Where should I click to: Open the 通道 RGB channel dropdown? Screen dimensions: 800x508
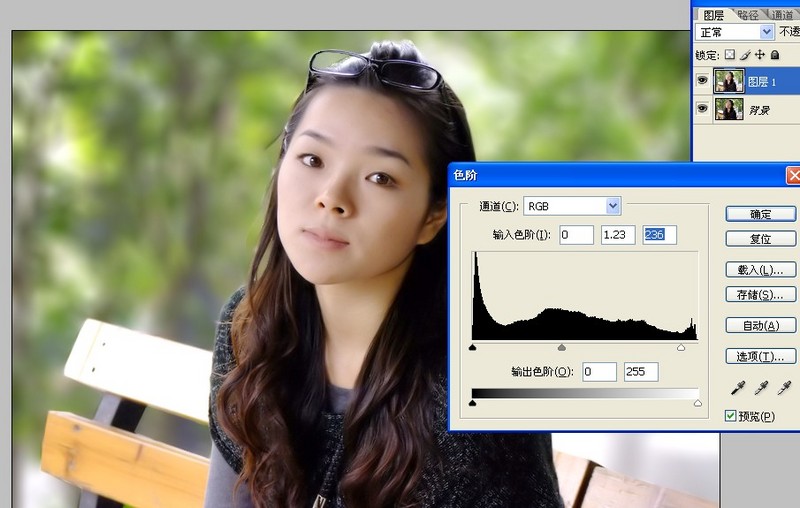click(613, 206)
